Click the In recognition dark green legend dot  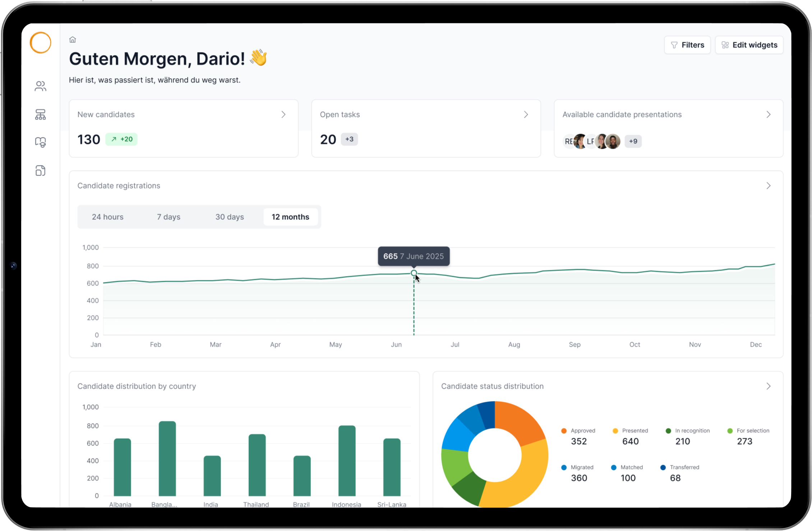point(668,431)
